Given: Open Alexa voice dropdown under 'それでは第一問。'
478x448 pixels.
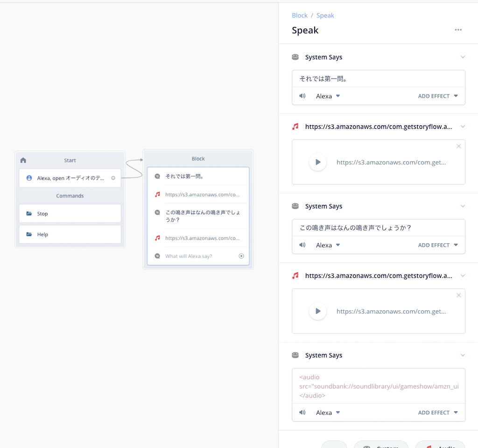Looking at the screenshot, I should tap(328, 96).
